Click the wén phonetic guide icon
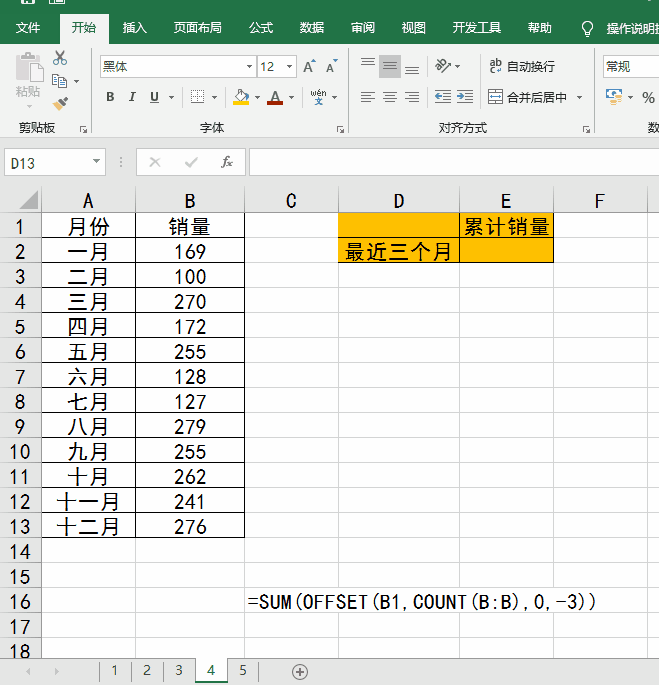659x685 pixels. [x=319, y=97]
